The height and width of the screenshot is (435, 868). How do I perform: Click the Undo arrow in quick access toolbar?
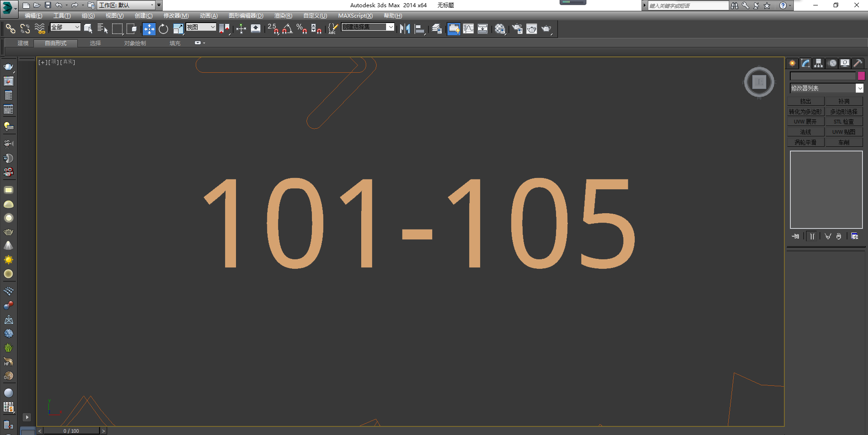(x=59, y=5)
